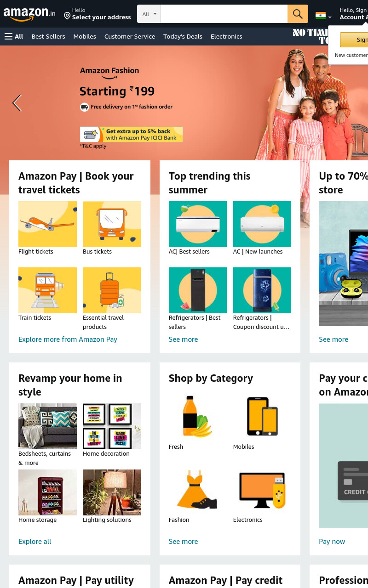Click the orange search magnifier button
The height and width of the screenshot is (588, 368).
[298, 14]
